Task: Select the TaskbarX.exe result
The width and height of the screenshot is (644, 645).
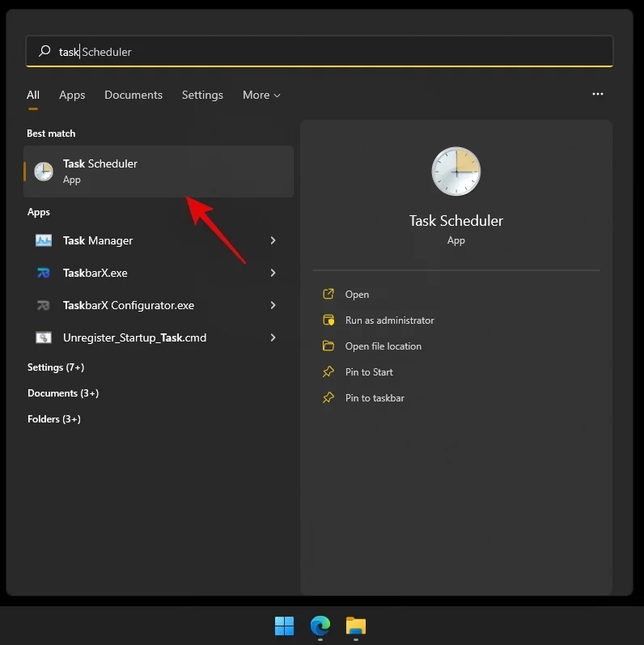Action: pyautogui.click(x=159, y=273)
